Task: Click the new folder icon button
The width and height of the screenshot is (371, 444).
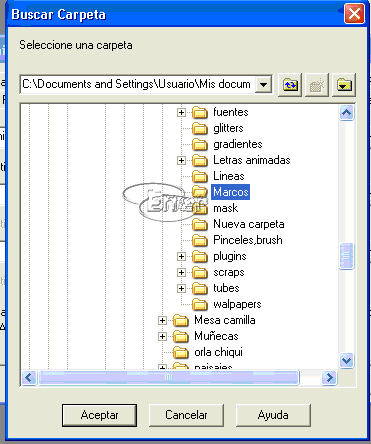Action: pos(317,85)
